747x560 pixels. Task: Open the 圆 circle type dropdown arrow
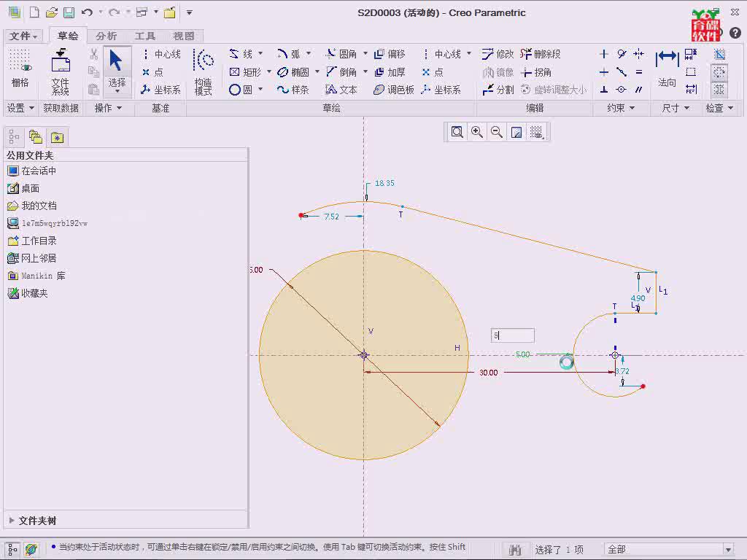coord(260,89)
